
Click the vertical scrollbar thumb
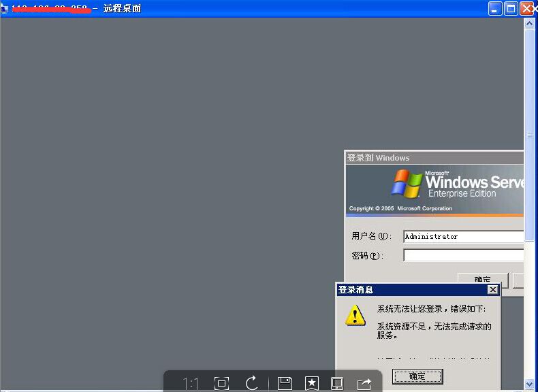click(529, 135)
